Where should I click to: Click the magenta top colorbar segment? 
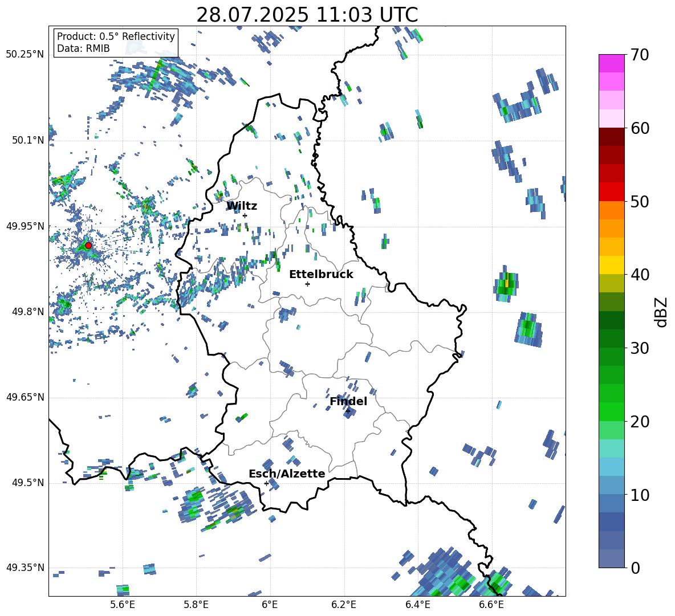click(611, 63)
